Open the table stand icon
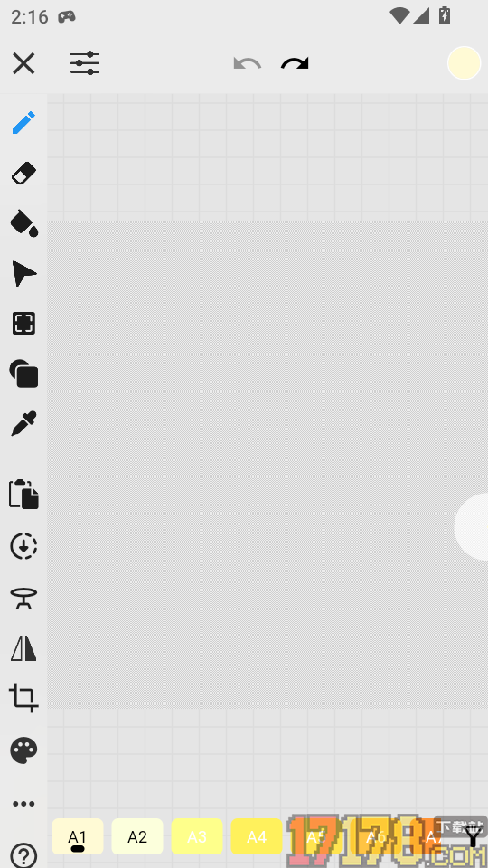Viewport: 488px width, 868px height. pos(23,598)
